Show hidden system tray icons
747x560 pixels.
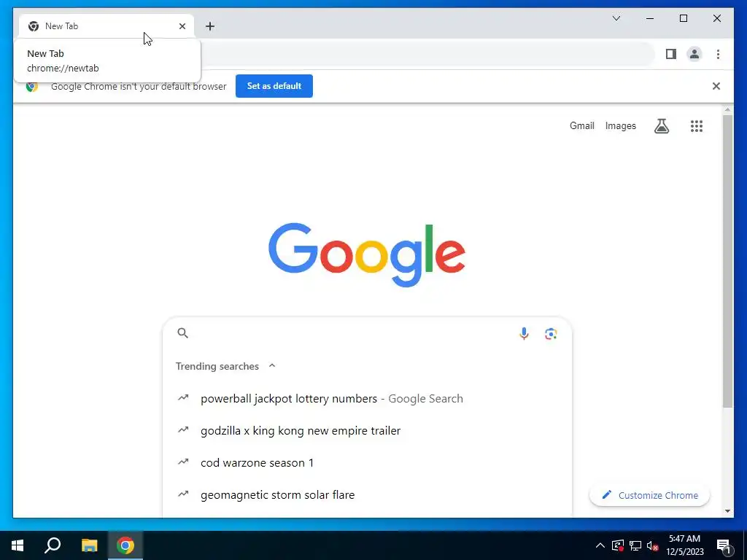[600, 545]
